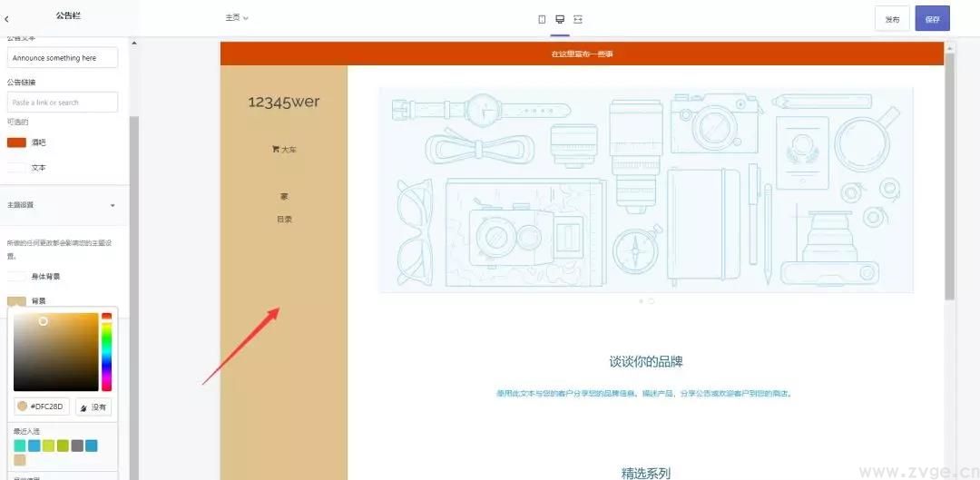Click the purple 保存 save button
Viewport: 980px width, 480px height.
[x=932, y=19]
